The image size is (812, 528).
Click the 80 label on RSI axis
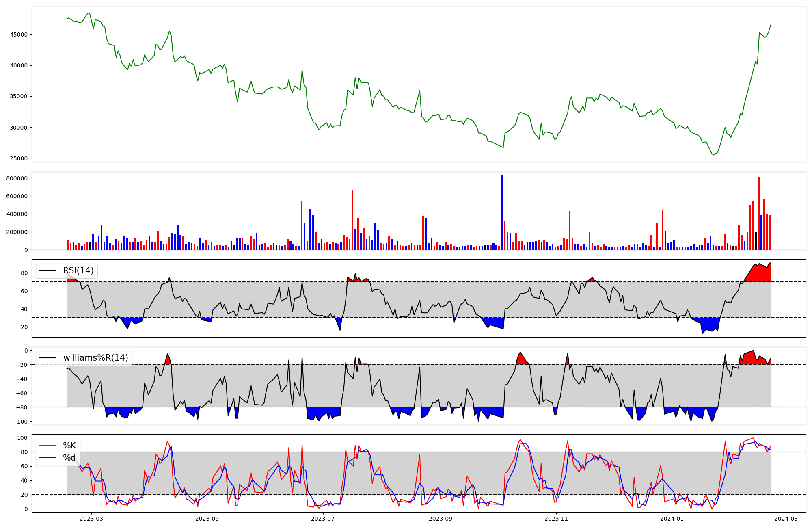coord(24,273)
